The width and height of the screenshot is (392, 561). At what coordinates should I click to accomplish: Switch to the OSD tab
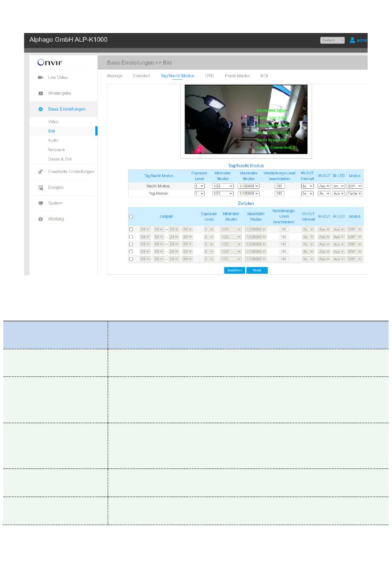[x=209, y=76]
